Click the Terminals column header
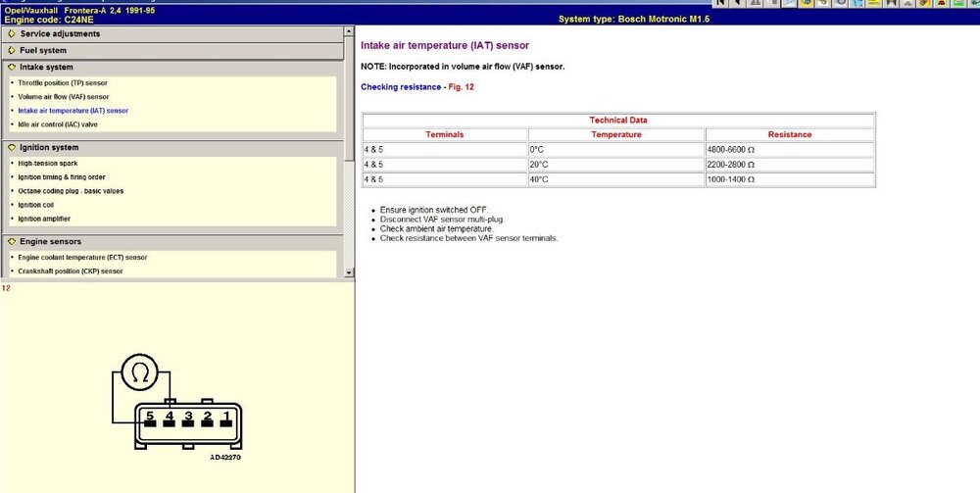Viewport: 980px width, 493px height. pyautogui.click(x=445, y=134)
